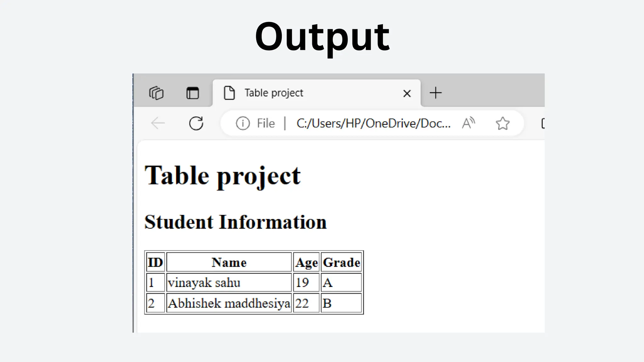Click the Table project page heading
This screenshot has height=362, width=644.
pos(223,176)
